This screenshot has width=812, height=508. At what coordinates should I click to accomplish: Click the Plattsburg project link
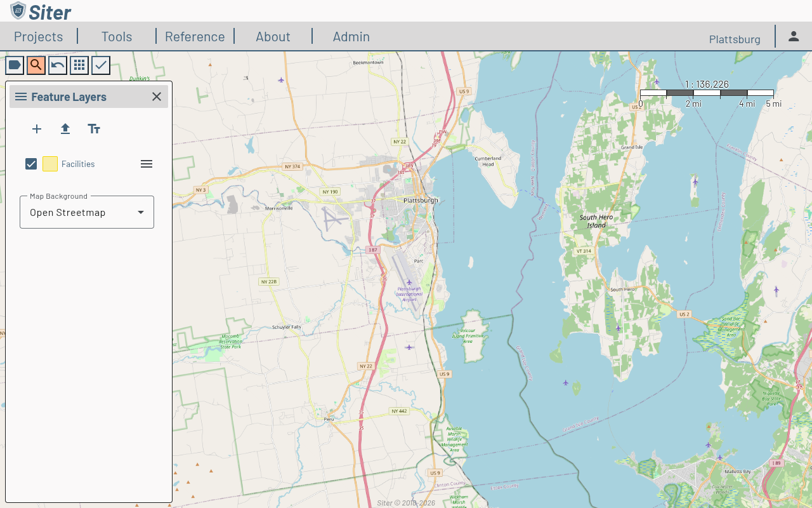coord(734,39)
